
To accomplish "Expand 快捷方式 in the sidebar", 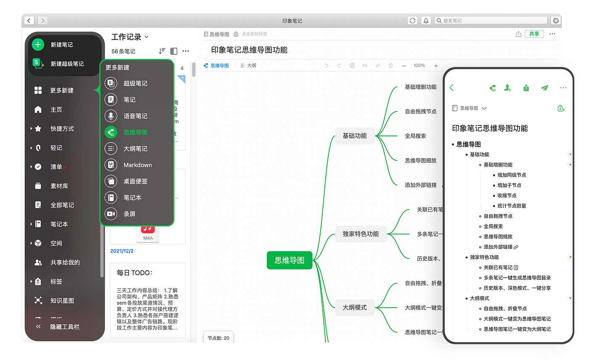I will (x=31, y=129).
